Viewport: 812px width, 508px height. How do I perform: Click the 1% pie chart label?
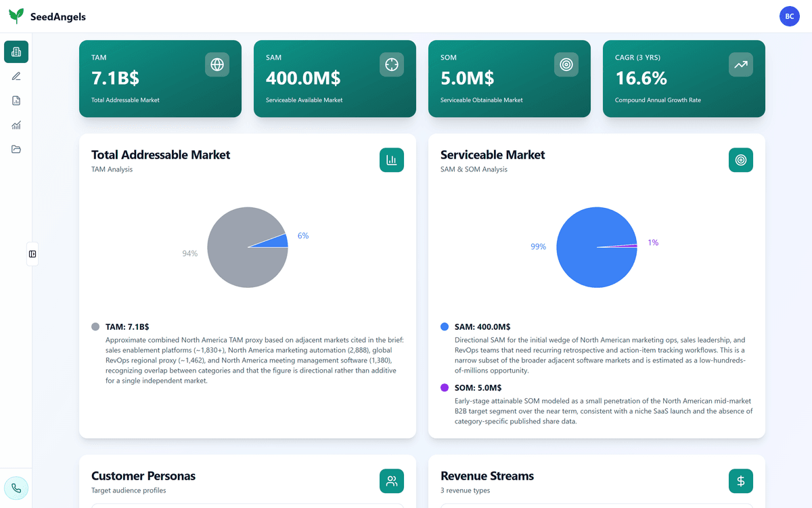point(653,242)
